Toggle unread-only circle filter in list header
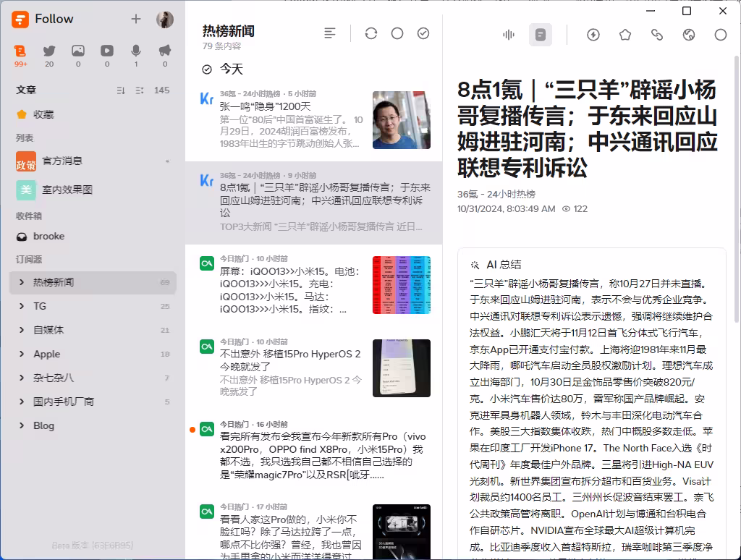The width and height of the screenshot is (741, 560). 397,33
